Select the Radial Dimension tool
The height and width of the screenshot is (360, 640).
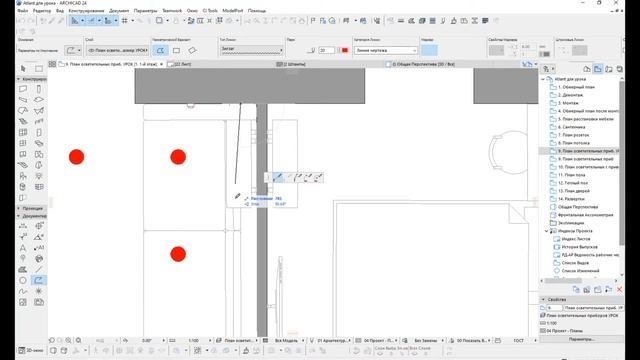(x=23, y=237)
